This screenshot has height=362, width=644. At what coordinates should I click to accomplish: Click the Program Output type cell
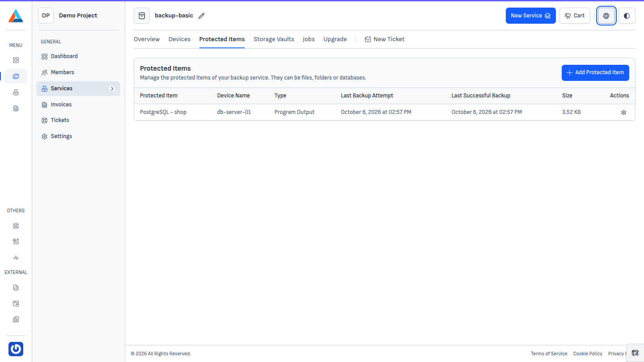[x=294, y=112]
